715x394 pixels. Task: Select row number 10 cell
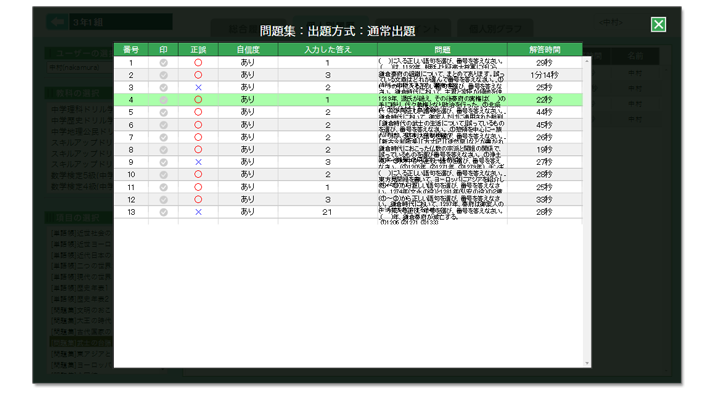click(131, 175)
